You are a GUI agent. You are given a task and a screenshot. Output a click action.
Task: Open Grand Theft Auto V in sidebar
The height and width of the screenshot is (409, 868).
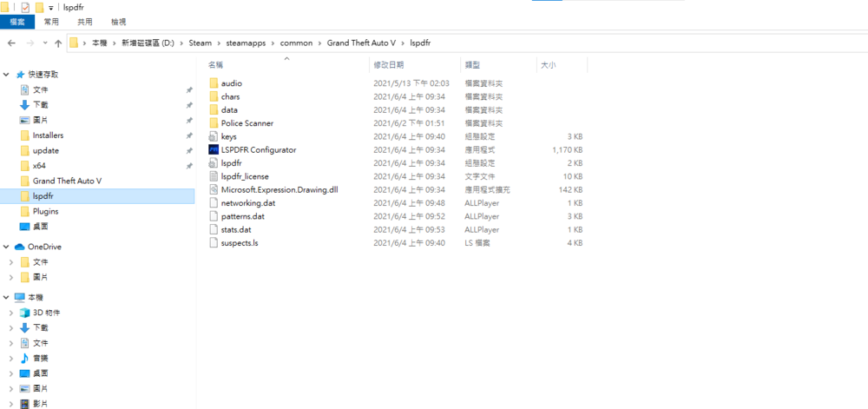pyautogui.click(x=67, y=181)
